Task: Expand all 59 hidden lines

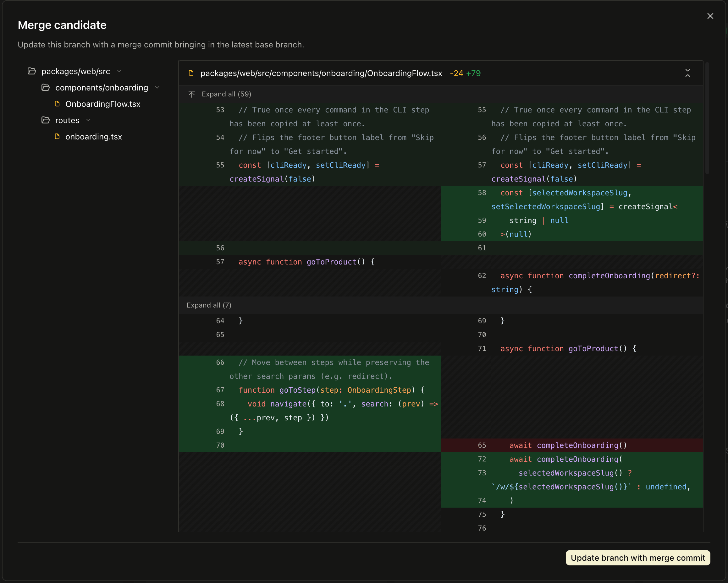Action: (226, 94)
